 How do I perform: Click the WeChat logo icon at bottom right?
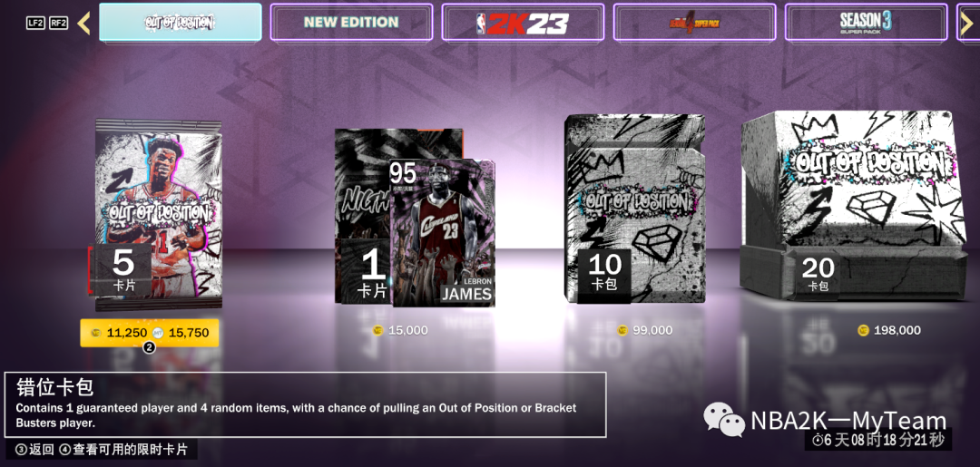tap(724, 420)
